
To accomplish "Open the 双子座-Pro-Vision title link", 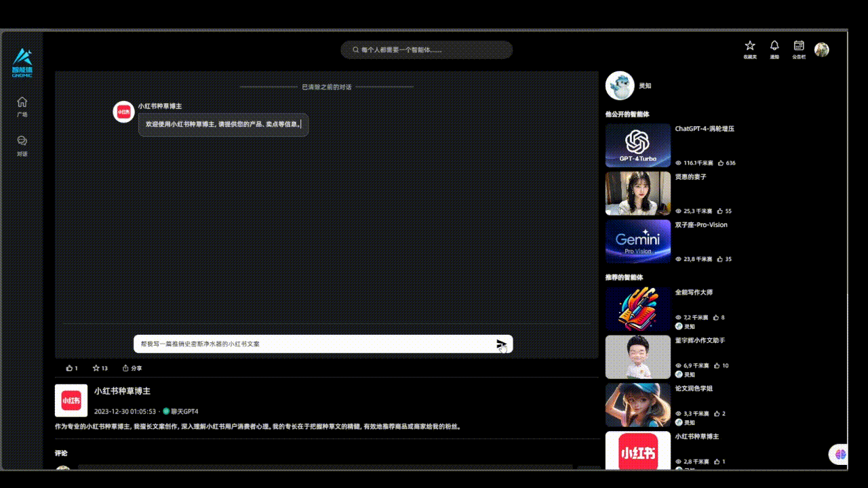I will click(701, 225).
